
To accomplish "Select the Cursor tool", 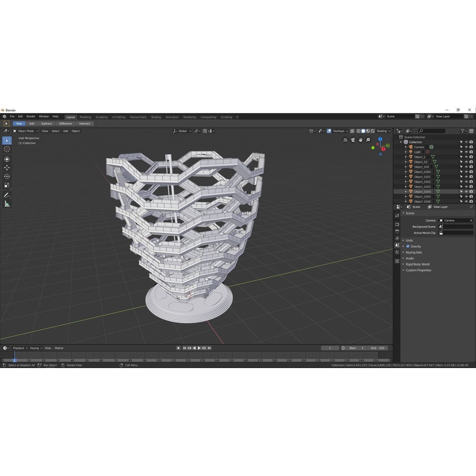I will click(x=7, y=149).
